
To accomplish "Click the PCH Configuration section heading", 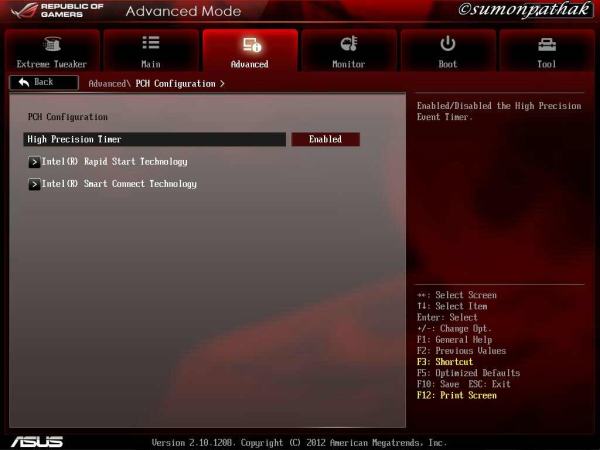I will pyautogui.click(x=67, y=117).
